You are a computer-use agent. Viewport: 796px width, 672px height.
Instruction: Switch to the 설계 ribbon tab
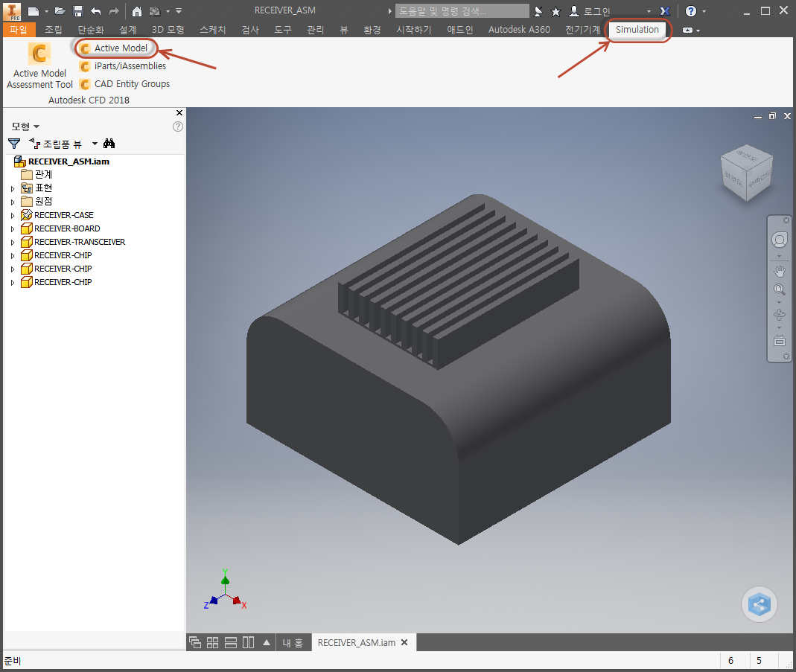coord(128,30)
